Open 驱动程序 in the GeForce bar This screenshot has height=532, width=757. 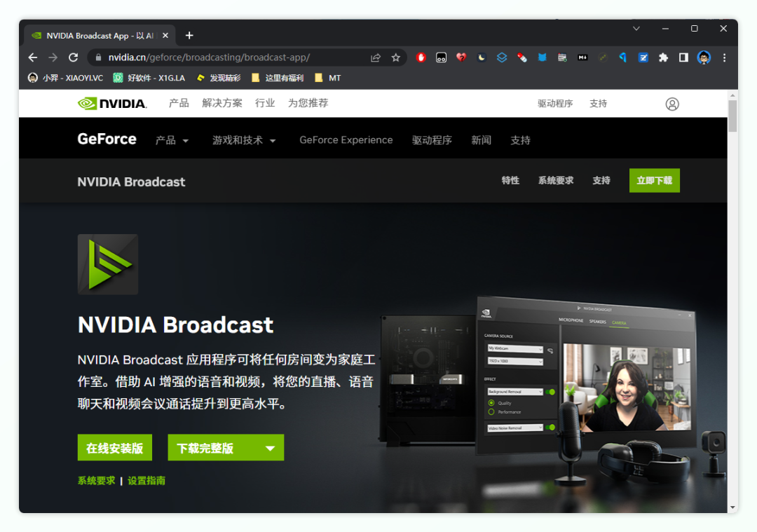click(x=432, y=140)
